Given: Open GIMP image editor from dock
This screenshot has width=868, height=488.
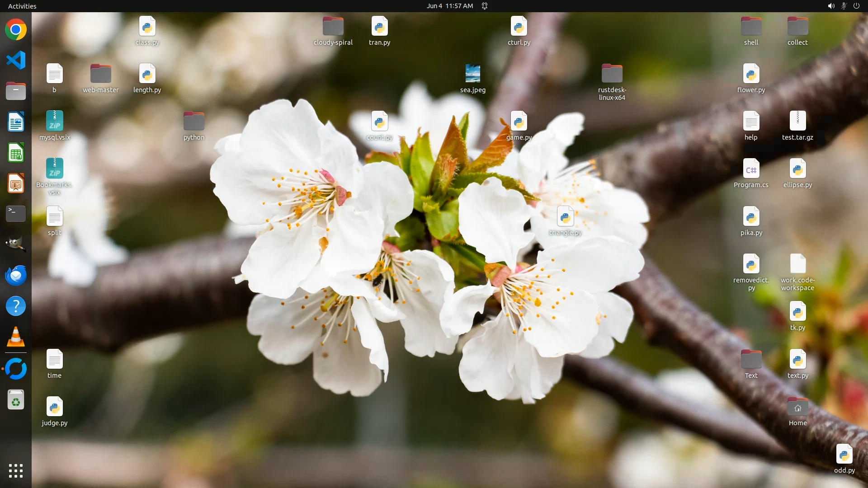Looking at the screenshot, I should (16, 244).
